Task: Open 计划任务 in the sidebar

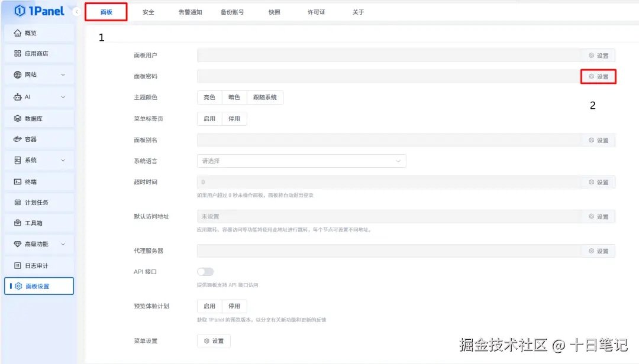Action: (x=39, y=202)
